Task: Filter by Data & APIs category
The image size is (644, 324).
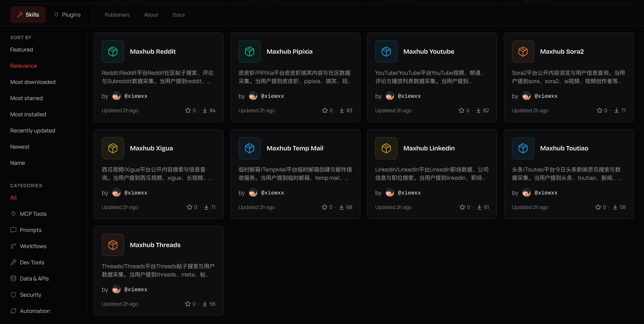Action: tap(30, 279)
